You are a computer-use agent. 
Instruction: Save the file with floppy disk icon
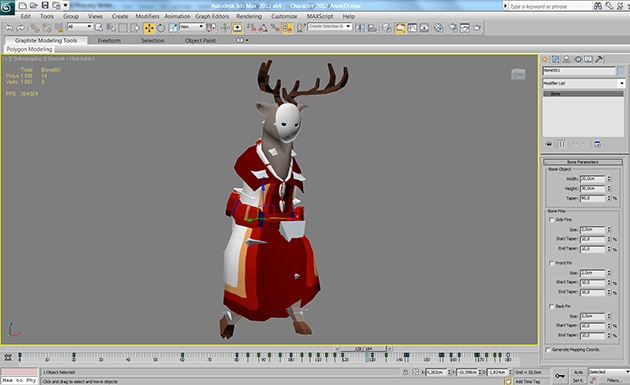coord(45,6)
